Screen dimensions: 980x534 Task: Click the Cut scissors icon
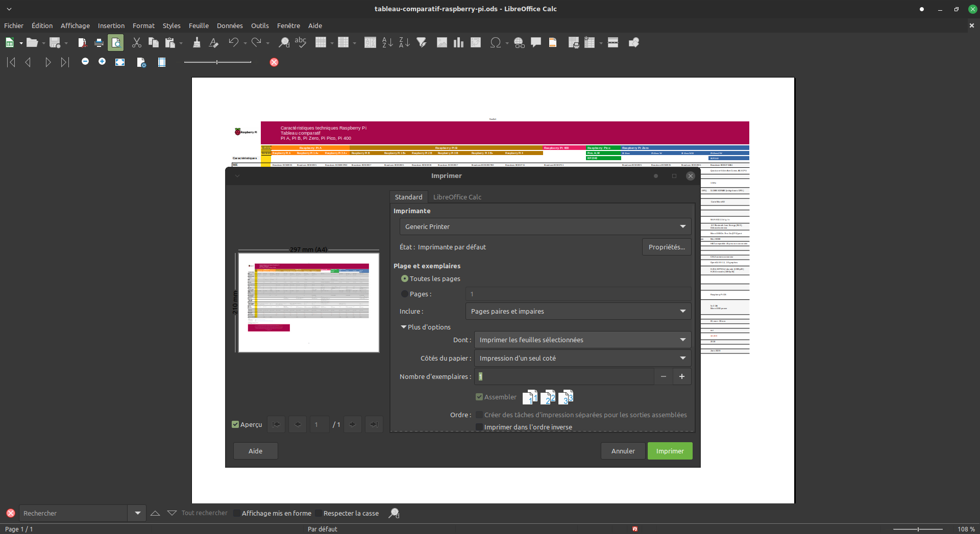[136, 43]
